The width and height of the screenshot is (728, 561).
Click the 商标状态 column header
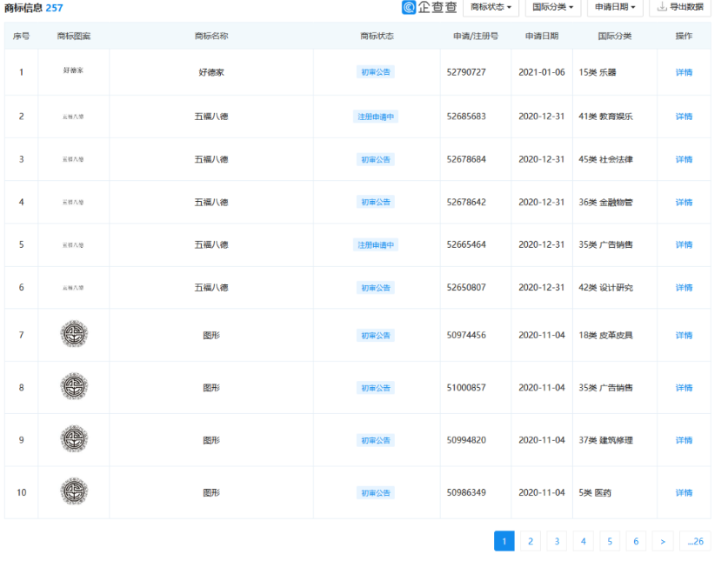click(x=377, y=36)
